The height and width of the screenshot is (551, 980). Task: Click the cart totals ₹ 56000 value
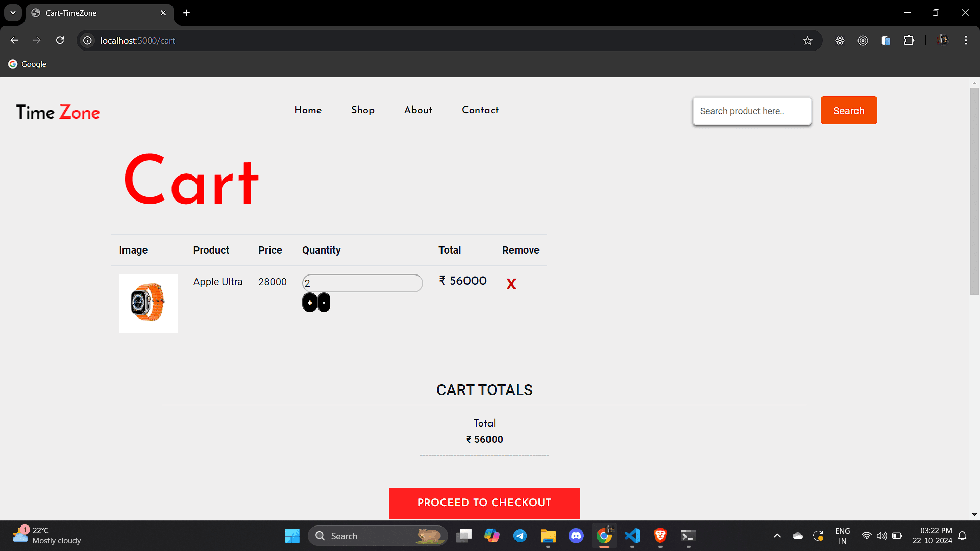click(484, 439)
